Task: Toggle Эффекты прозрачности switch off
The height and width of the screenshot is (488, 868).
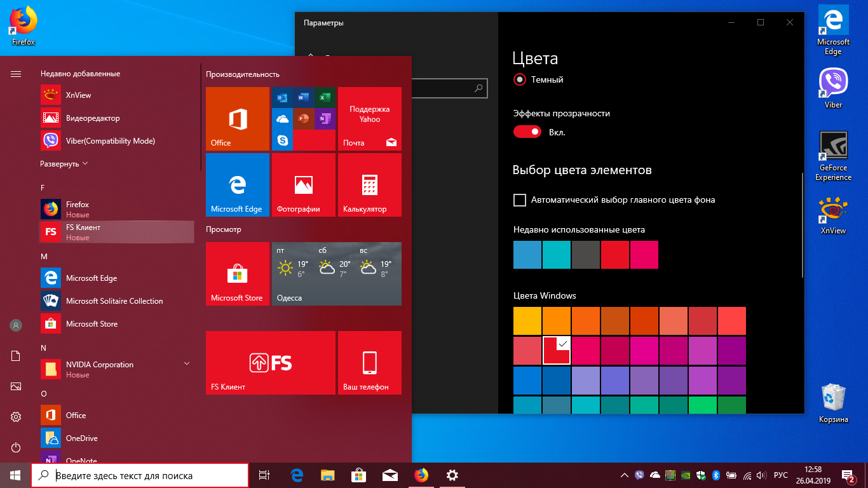Action: click(527, 132)
